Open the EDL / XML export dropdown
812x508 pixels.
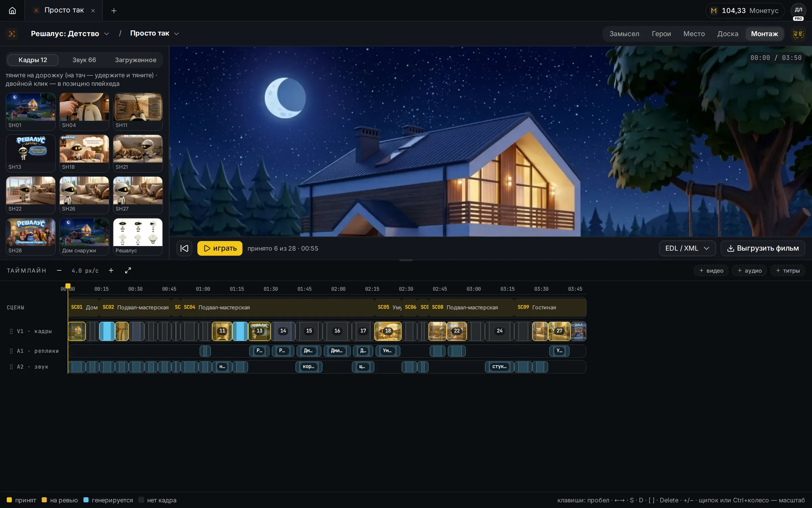687,248
